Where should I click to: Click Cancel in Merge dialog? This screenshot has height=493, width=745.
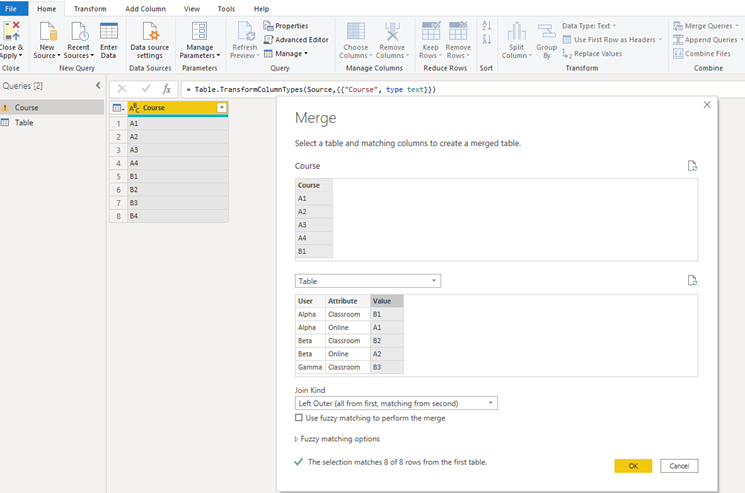[x=679, y=466]
